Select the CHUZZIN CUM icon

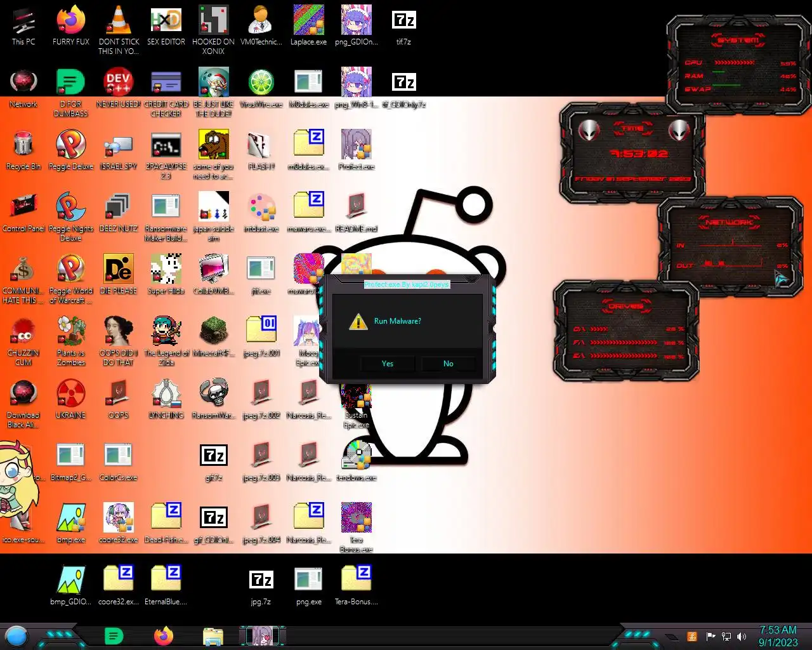pos(23,342)
